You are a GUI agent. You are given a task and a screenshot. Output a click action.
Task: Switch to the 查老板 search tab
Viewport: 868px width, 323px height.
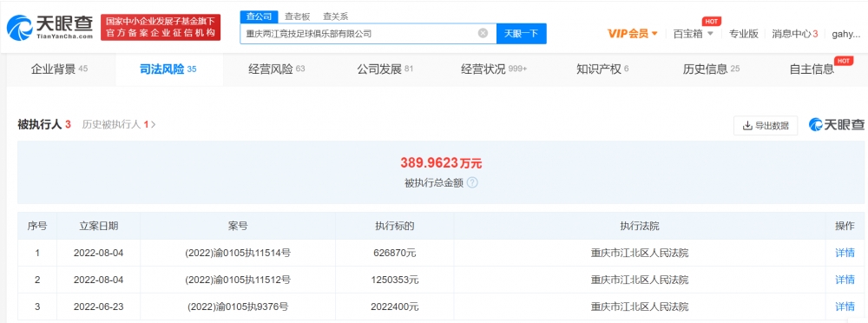[x=297, y=16]
